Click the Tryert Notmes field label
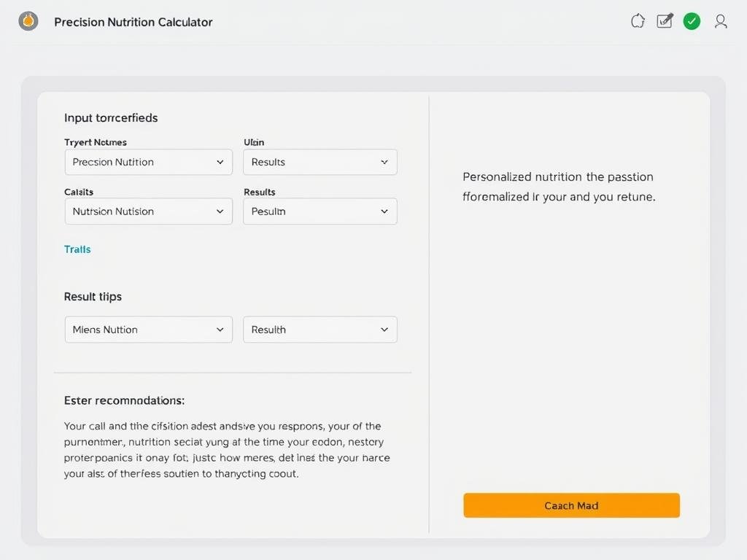 pyautogui.click(x=95, y=142)
